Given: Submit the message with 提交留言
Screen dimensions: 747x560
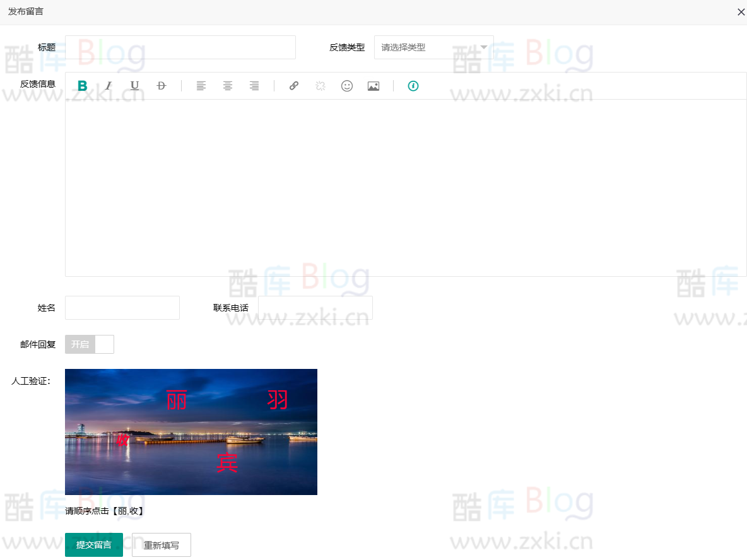Looking at the screenshot, I should click(x=93, y=544).
